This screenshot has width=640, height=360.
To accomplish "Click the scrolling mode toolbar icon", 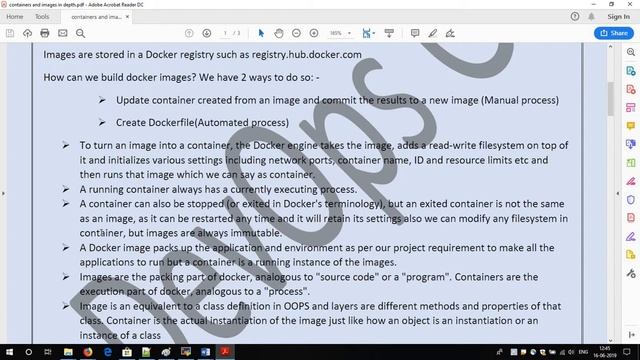I will [389, 33].
